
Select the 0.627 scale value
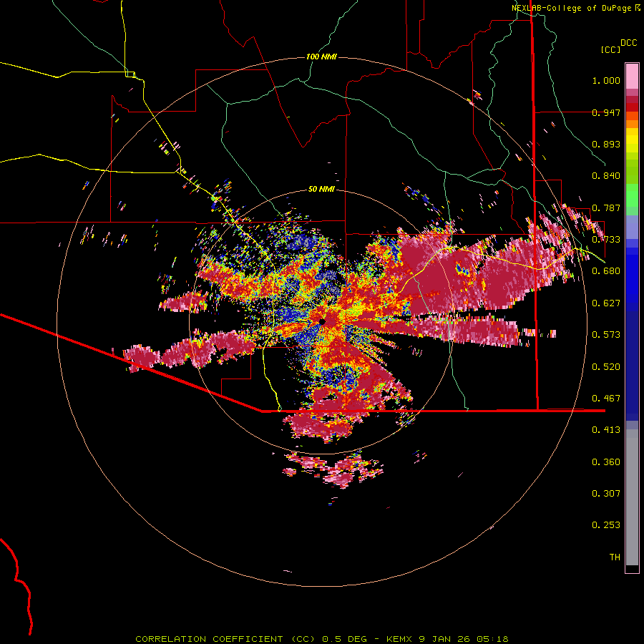pos(606,303)
